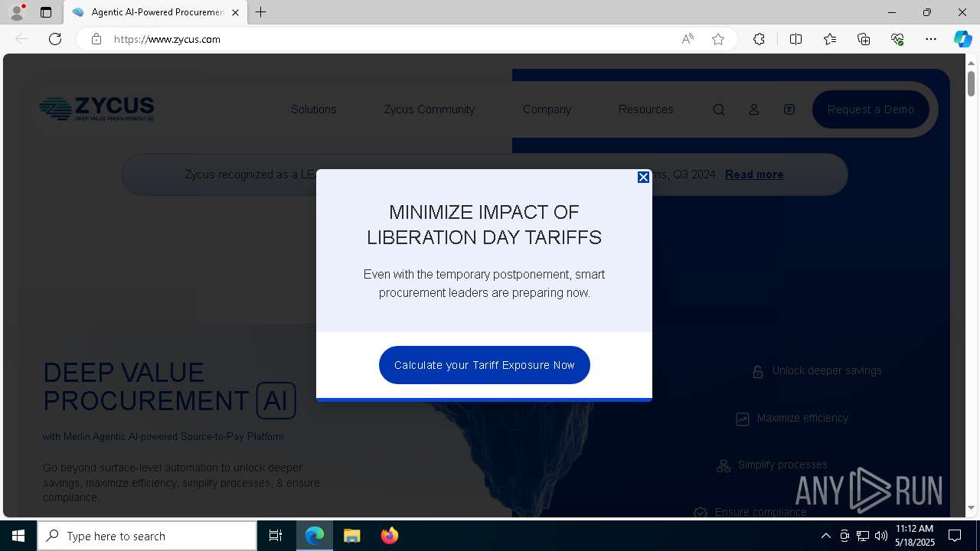Screen dimensions: 980x551
Task: Open the Resources menu
Action: pyautogui.click(x=645, y=109)
